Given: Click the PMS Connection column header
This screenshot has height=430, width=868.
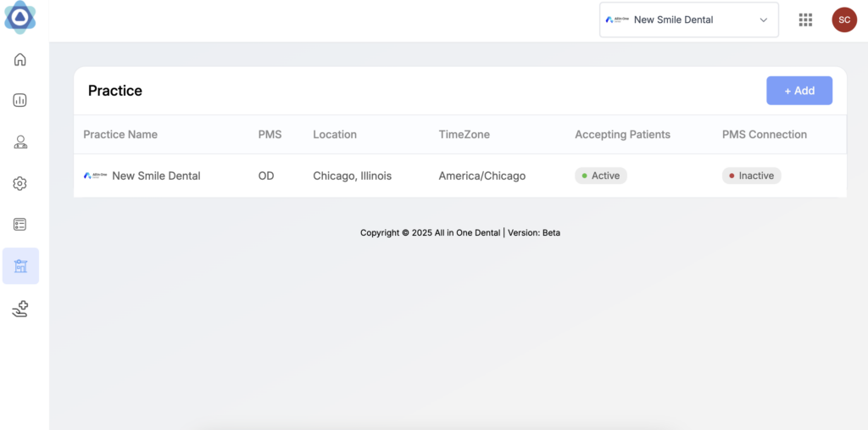Looking at the screenshot, I should [764, 134].
